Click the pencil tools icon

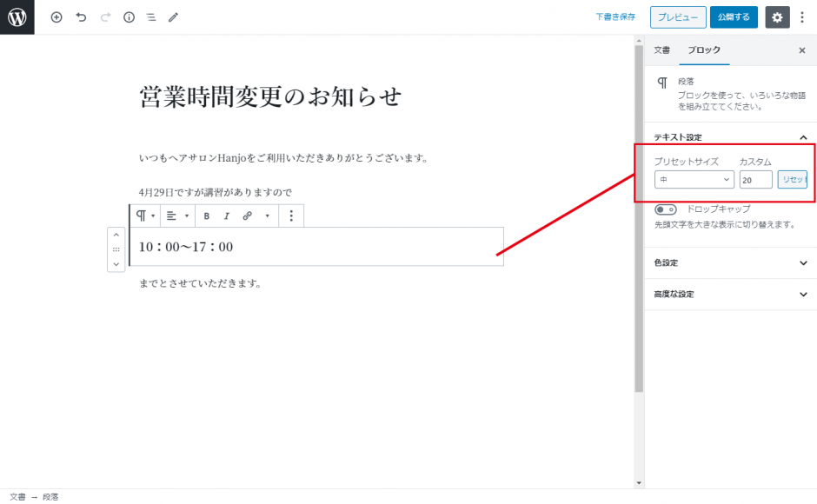pos(173,17)
